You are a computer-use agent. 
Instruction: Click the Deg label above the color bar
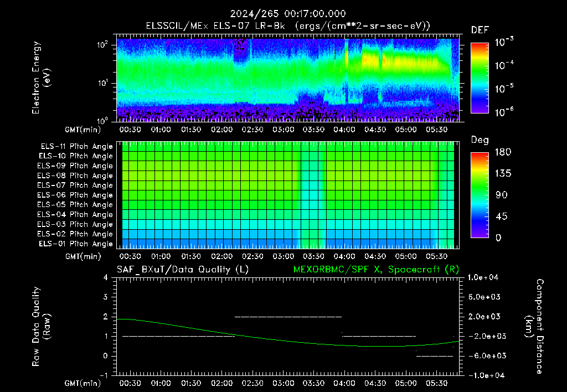coord(480,140)
